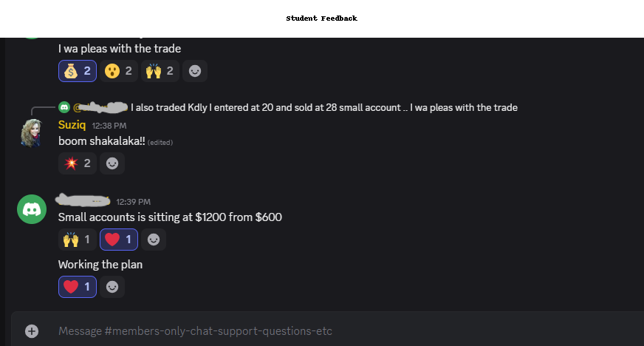Jump to the replied Kdly trade message
The height and width of the screenshot is (346, 644).
(x=323, y=108)
